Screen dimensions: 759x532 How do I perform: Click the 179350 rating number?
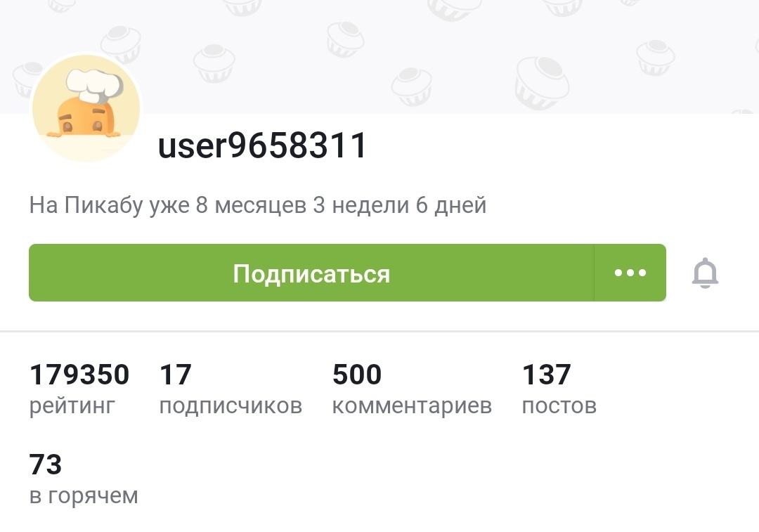(x=79, y=375)
